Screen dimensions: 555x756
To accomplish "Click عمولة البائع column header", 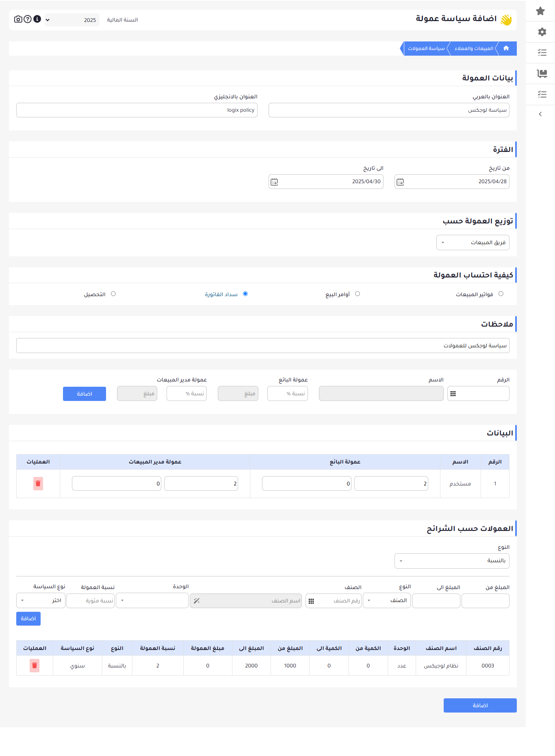I will pos(345,462).
